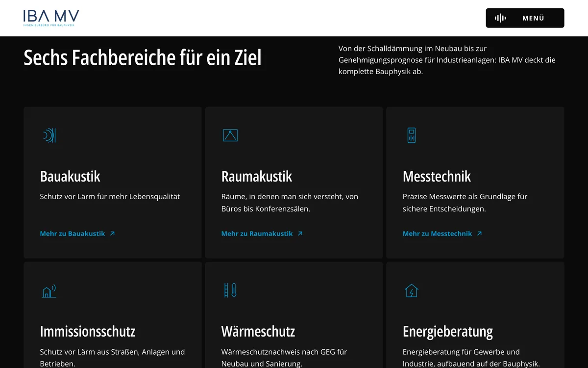Click the Raumakustik room icon
Screen dimensions: 588x368
point(230,135)
